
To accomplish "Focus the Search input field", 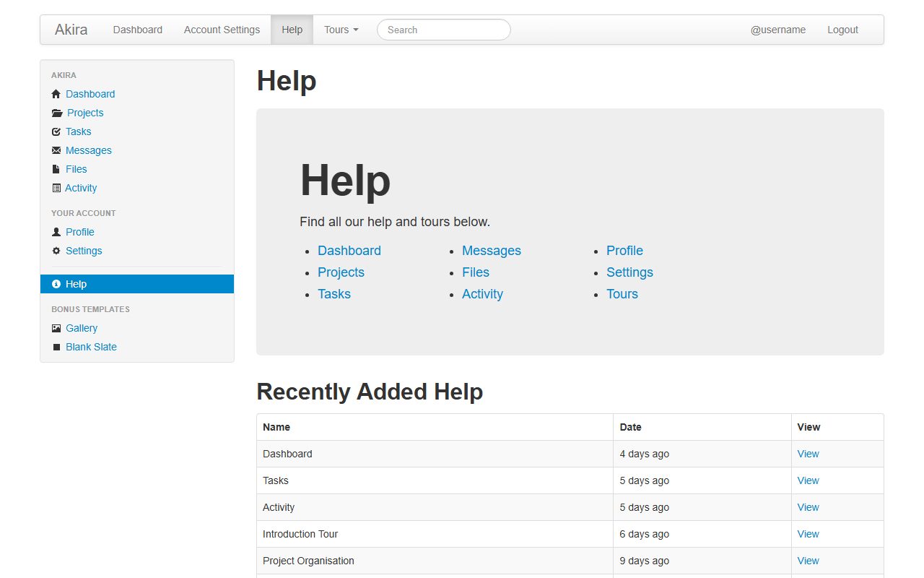I will pyautogui.click(x=444, y=30).
